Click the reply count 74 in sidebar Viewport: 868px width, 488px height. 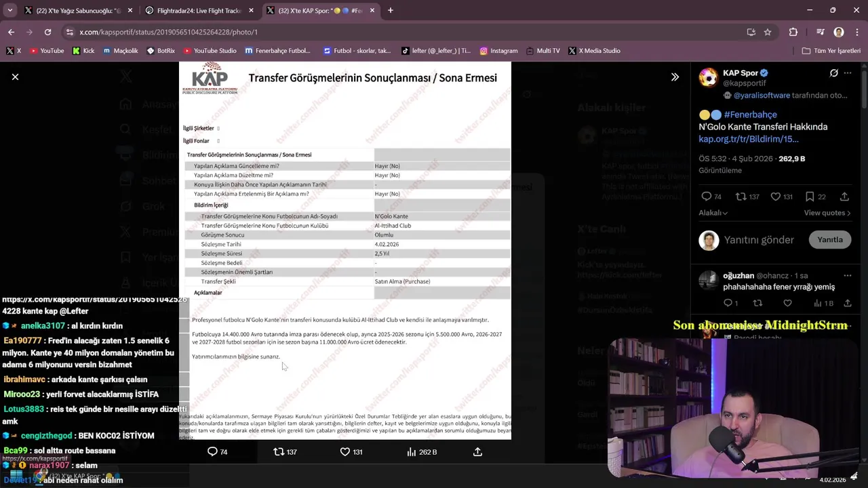coord(711,197)
